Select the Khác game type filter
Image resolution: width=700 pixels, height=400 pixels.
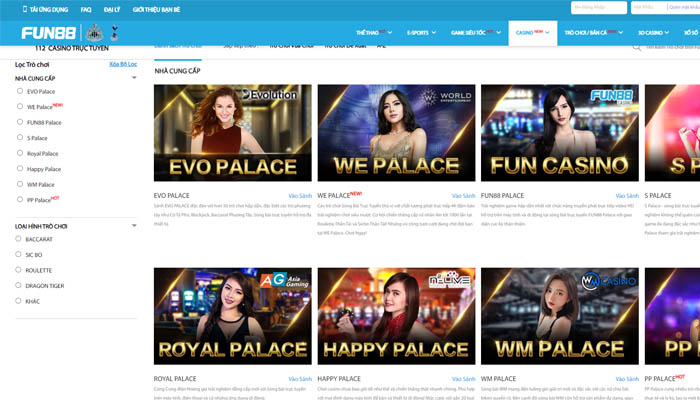tap(18, 300)
